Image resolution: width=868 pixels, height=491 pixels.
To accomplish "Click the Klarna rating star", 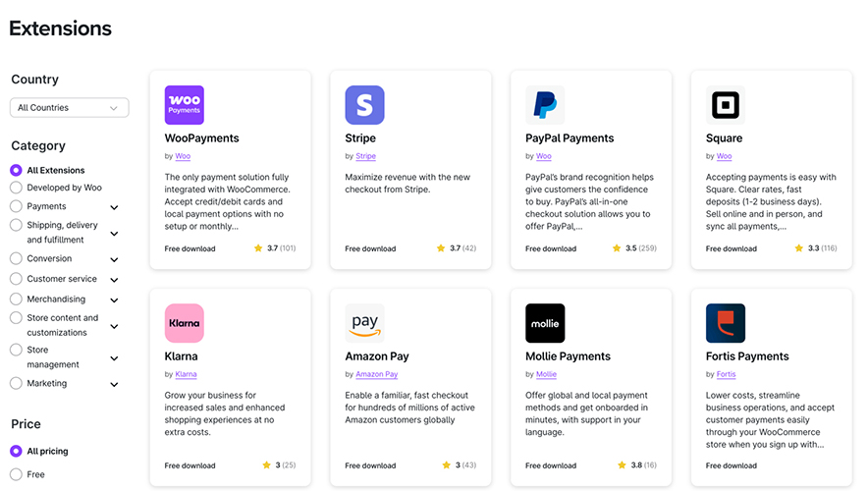I will pos(267,465).
